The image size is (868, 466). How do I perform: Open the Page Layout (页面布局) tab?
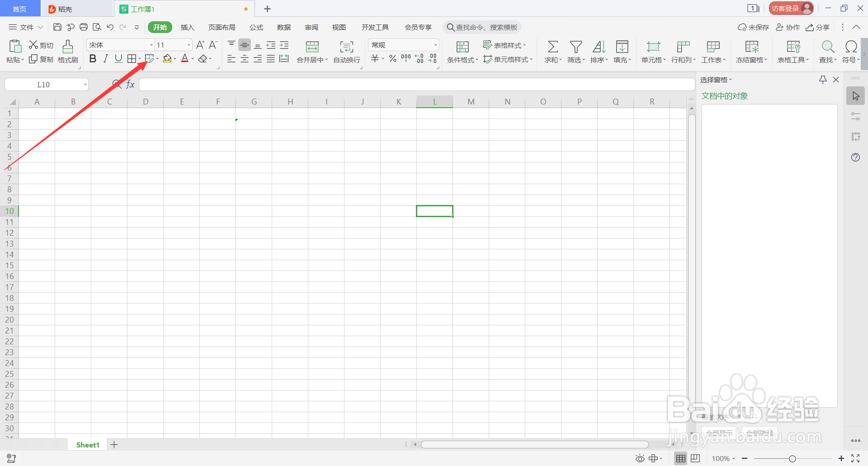pyautogui.click(x=222, y=27)
